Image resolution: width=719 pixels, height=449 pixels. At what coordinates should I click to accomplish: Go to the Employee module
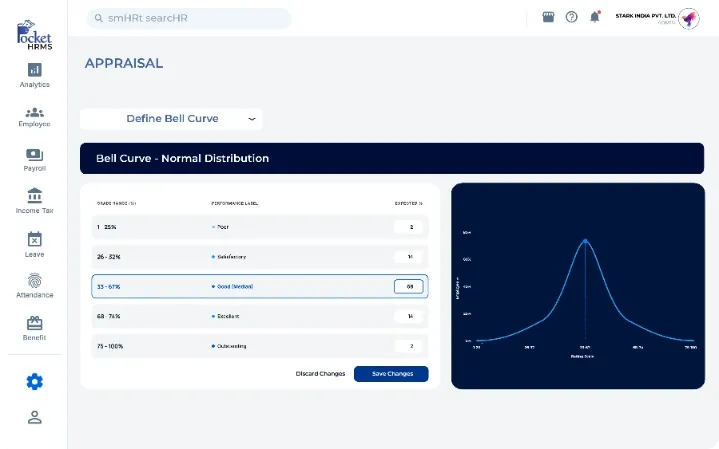click(34, 114)
